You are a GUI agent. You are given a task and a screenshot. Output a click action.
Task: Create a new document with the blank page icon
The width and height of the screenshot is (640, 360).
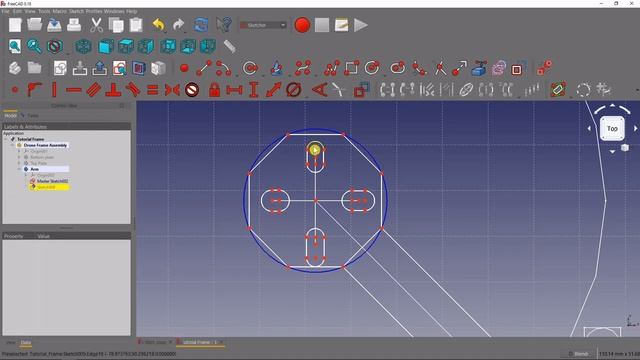tap(15, 25)
